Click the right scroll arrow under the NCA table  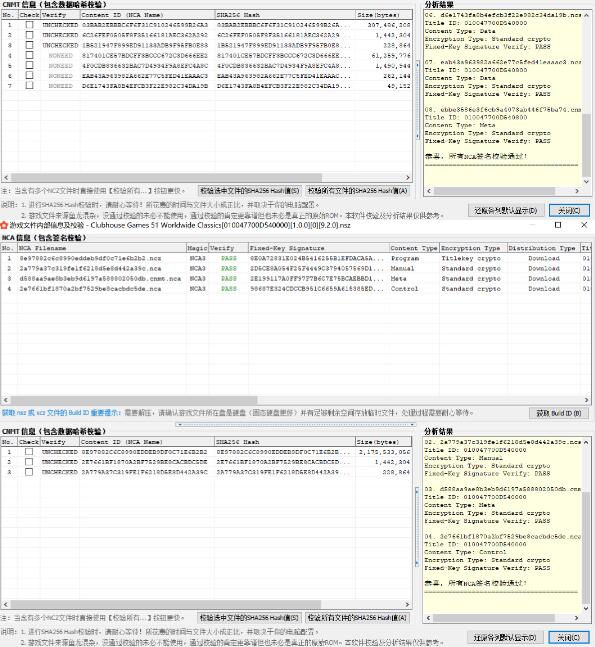click(x=586, y=400)
